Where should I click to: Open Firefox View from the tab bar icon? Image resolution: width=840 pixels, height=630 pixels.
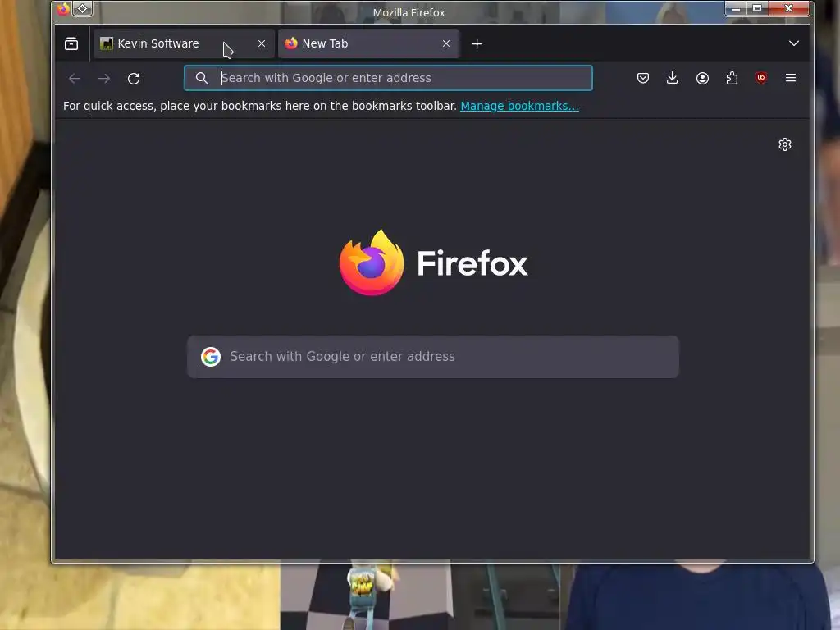click(x=71, y=44)
